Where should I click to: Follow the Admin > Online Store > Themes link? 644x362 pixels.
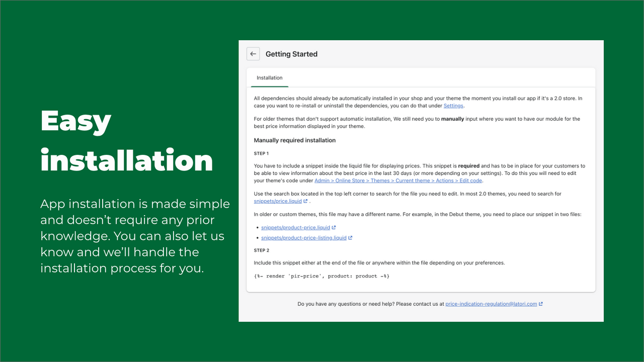click(398, 180)
